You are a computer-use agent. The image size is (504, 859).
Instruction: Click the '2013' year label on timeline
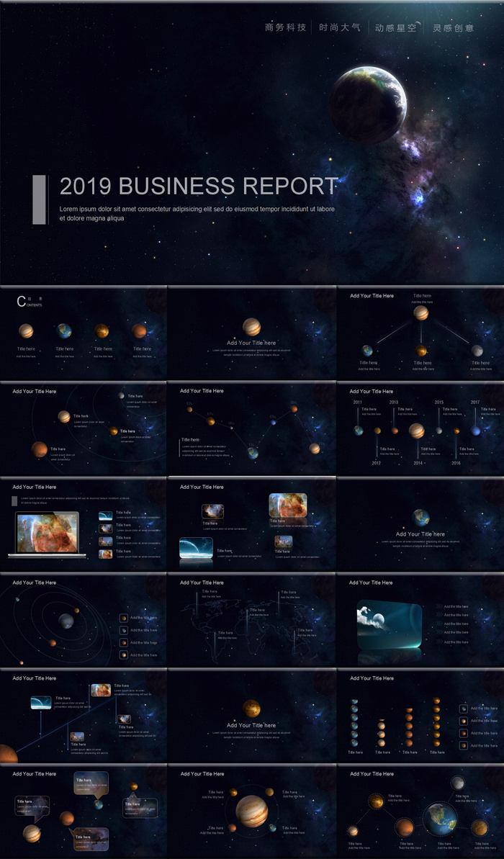(x=394, y=402)
